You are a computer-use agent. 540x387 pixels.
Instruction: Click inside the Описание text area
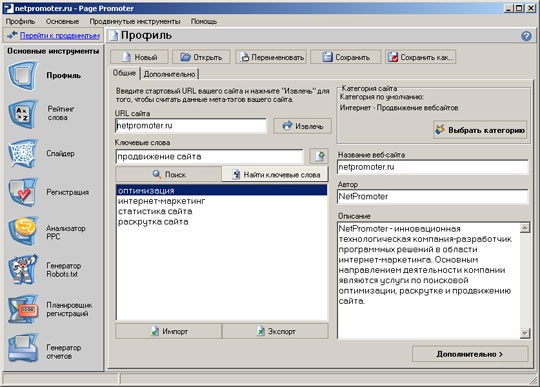point(428,280)
